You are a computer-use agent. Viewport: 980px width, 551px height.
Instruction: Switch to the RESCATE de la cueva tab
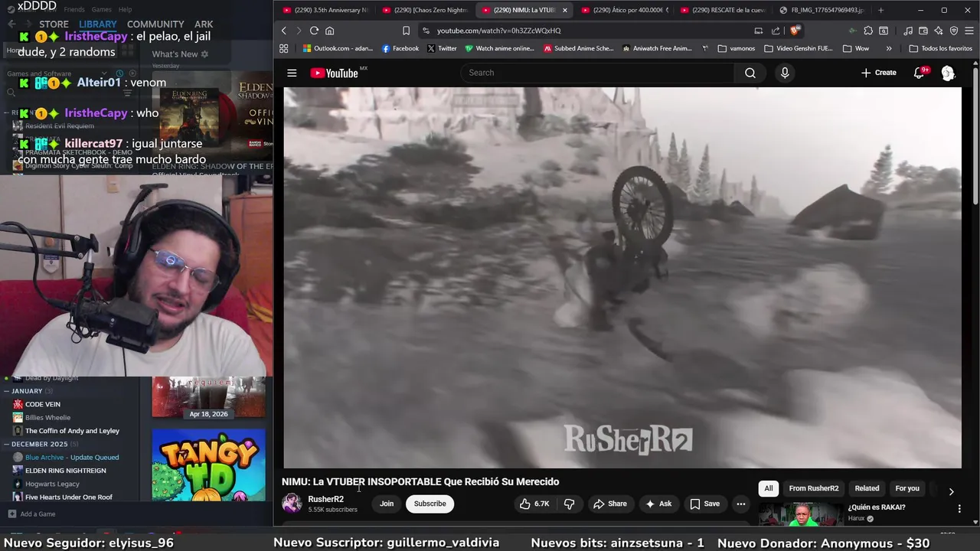point(724,10)
